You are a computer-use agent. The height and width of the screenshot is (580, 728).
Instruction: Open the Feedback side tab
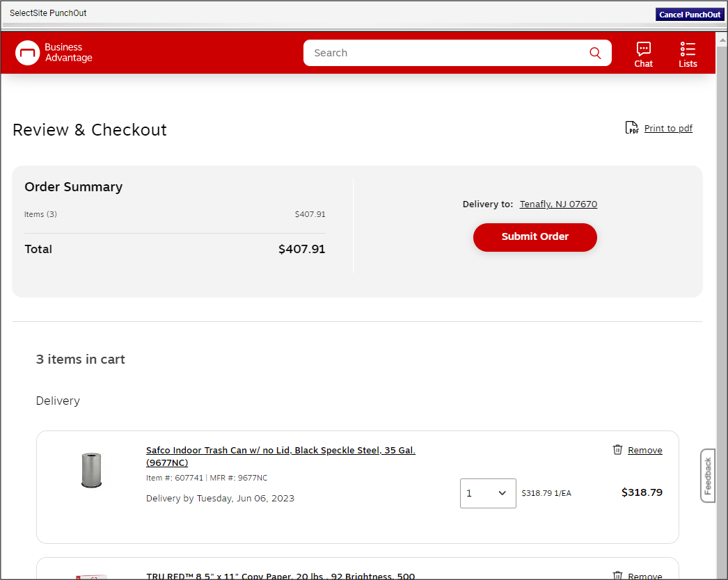pyautogui.click(x=707, y=476)
